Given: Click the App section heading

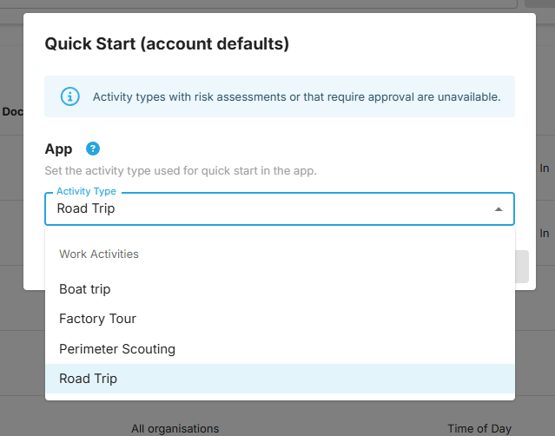Looking at the screenshot, I should [x=58, y=149].
